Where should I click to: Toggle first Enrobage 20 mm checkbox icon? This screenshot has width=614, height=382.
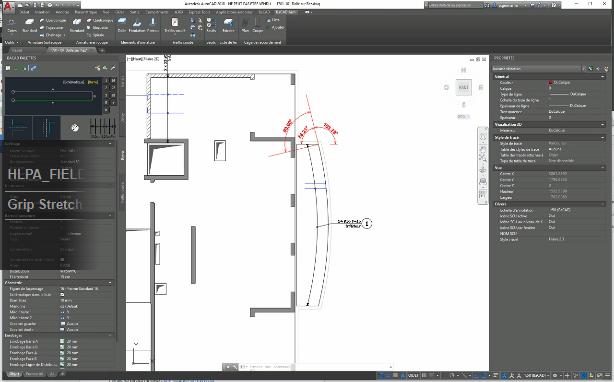click(62, 341)
